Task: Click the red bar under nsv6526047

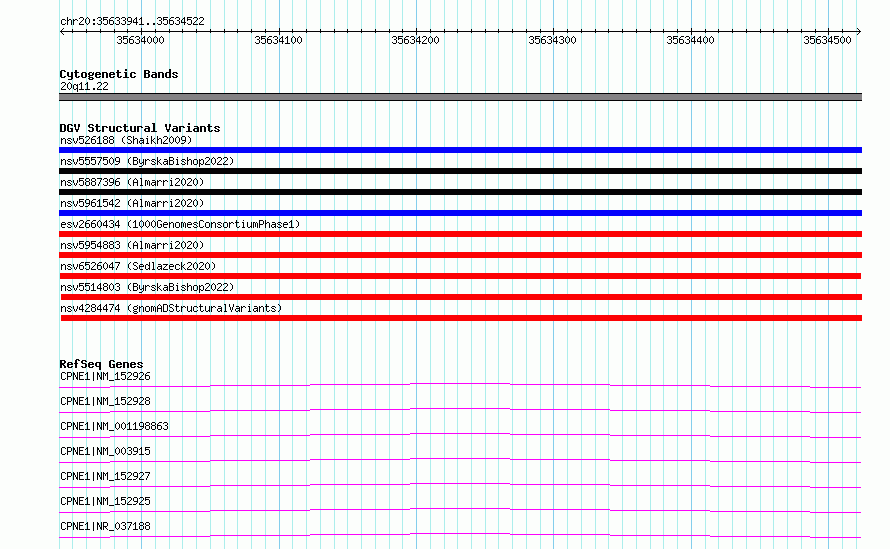Action: tap(460, 276)
